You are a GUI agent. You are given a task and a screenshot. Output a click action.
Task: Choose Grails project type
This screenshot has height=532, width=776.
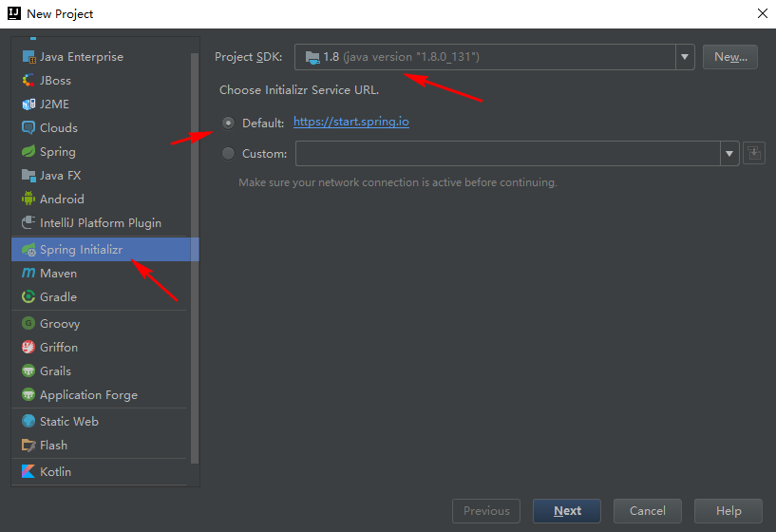pos(101,370)
